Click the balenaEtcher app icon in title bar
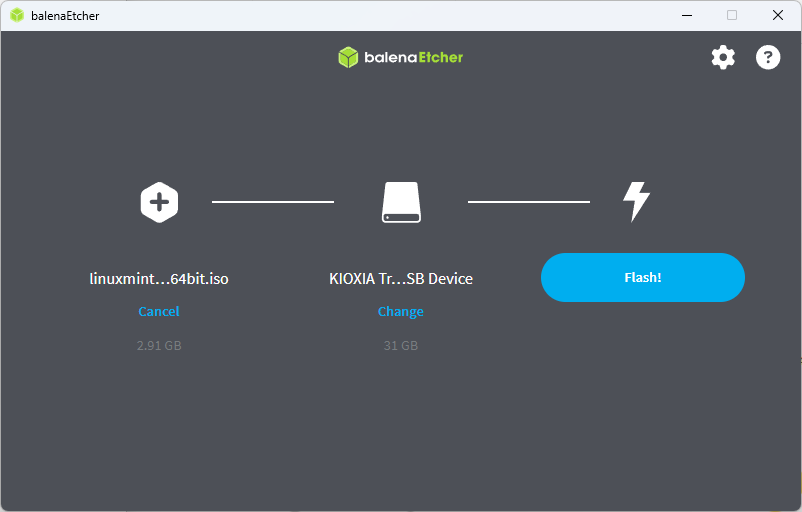 tap(17, 15)
